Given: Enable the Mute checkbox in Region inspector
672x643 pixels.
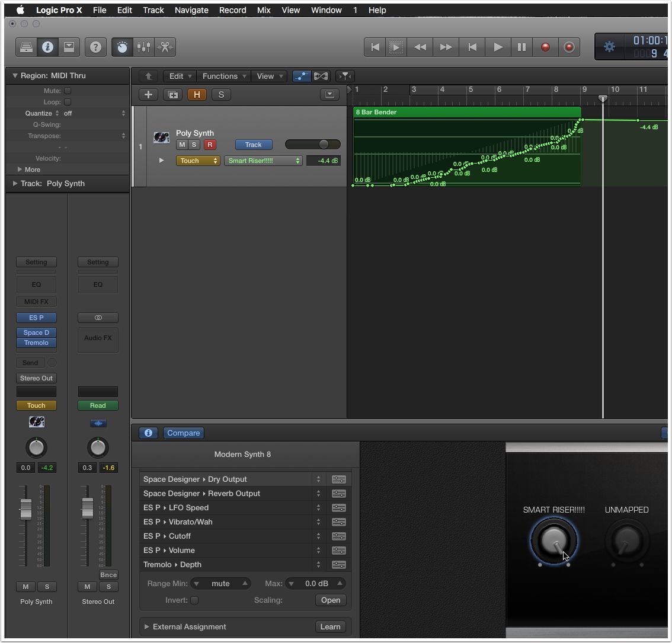Looking at the screenshot, I should click(68, 91).
